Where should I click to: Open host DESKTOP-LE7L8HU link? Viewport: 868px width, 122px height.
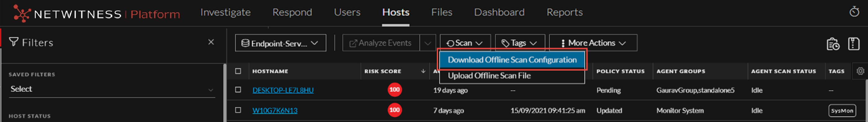[x=283, y=90]
